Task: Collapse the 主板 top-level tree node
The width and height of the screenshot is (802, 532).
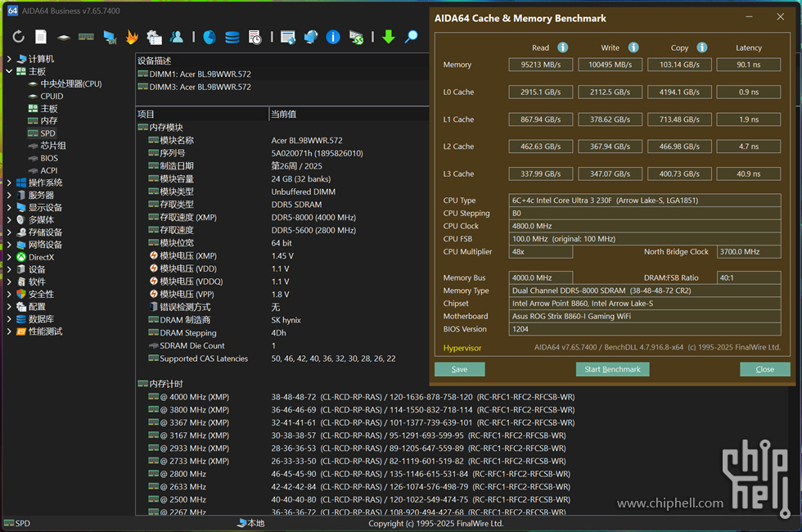Action: pyautogui.click(x=9, y=71)
